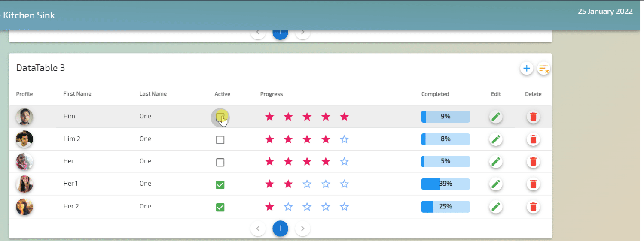Uncheck Active checkbox for Her 1
644x241 pixels.
[220, 185]
